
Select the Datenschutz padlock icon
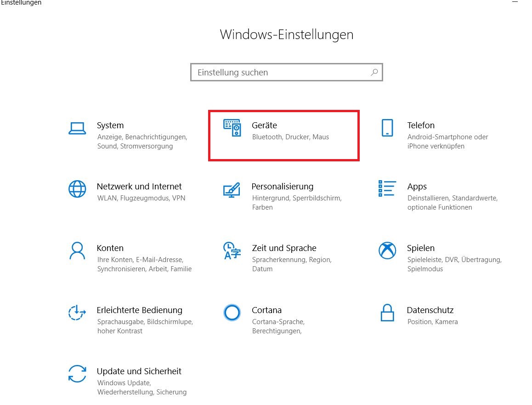[387, 312]
